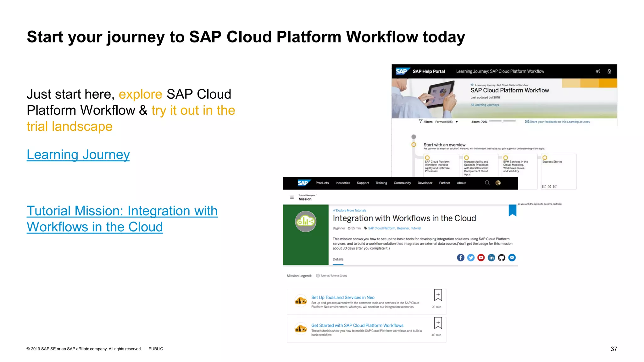Screen dimensions: 644x362
Task: Select the Details tab
Action: pos(338,260)
